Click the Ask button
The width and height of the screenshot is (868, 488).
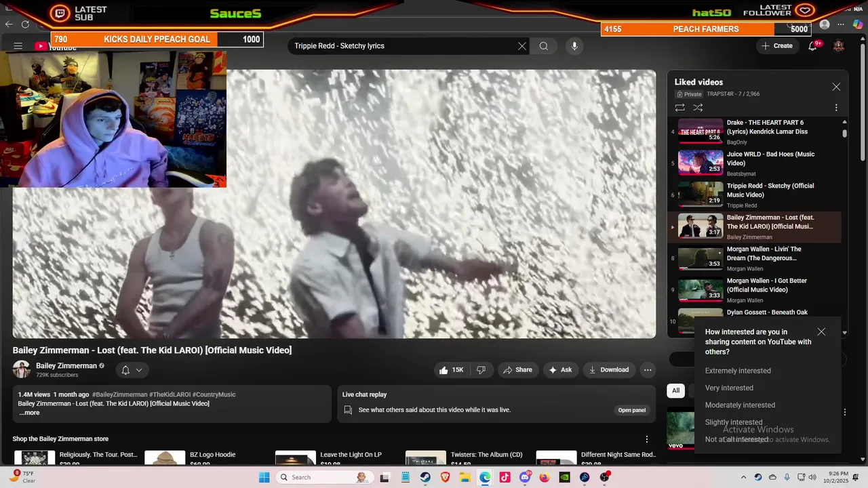tap(561, 370)
